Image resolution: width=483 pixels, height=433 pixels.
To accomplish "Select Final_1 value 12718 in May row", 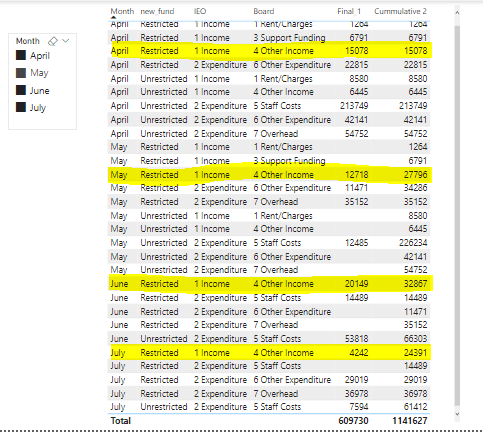I will tap(356, 175).
